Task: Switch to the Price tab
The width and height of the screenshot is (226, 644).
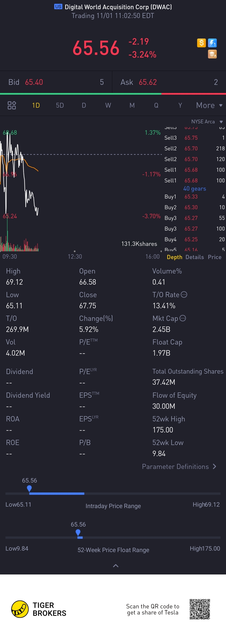Action: pyautogui.click(x=214, y=257)
